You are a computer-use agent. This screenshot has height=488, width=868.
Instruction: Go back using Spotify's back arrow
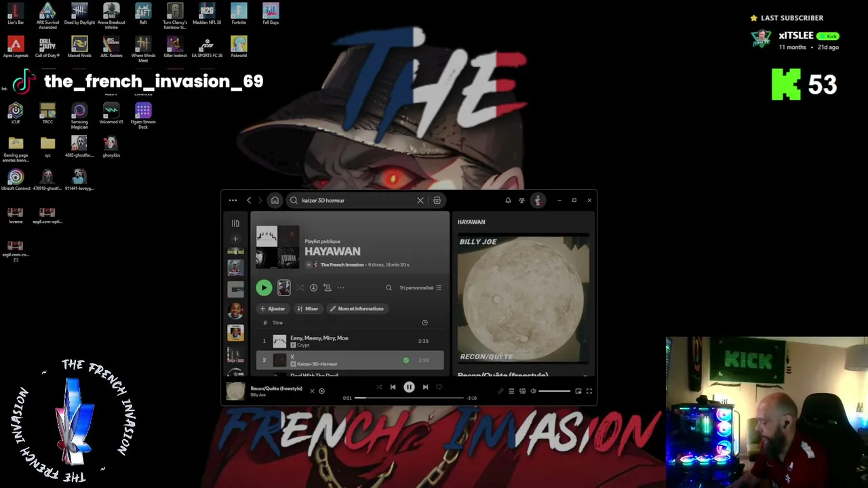click(x=249, y=200)
